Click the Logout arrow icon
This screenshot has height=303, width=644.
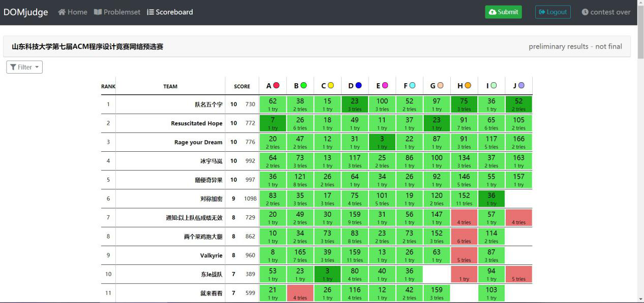(542, 12)
